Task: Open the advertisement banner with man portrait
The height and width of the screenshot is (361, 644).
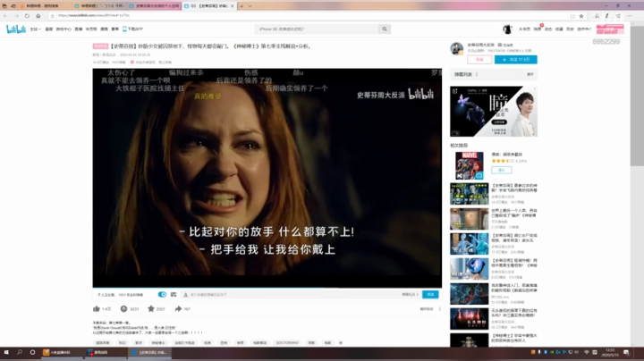Action: click(494, 111)
